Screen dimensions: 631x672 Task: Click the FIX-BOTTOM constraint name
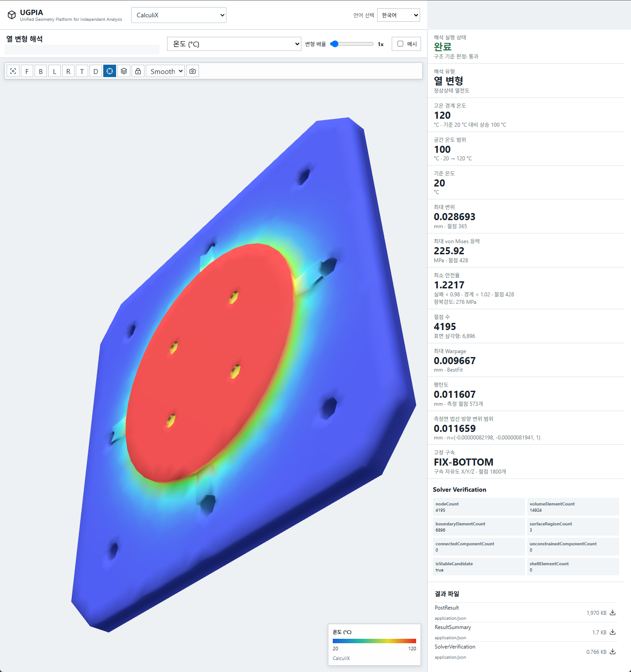tap(464, 462)
